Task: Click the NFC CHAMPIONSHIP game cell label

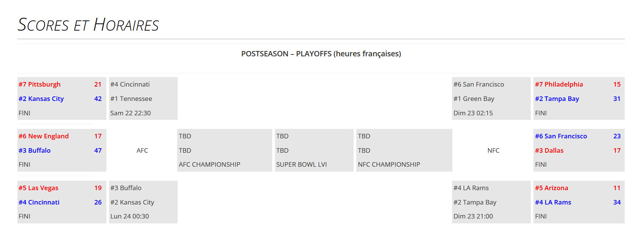Action: click(389, 164)
